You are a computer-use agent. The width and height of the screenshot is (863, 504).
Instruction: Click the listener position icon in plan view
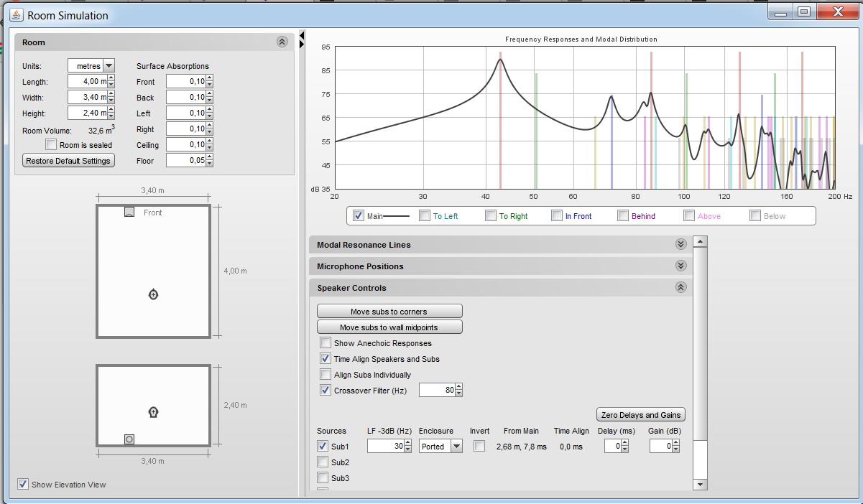click(x=153, y=294)
